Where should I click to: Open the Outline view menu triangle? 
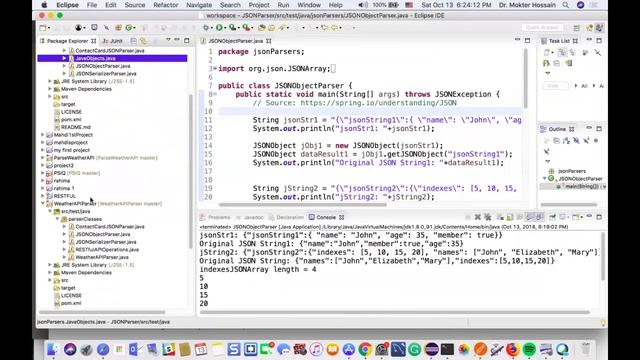[548, 162]
